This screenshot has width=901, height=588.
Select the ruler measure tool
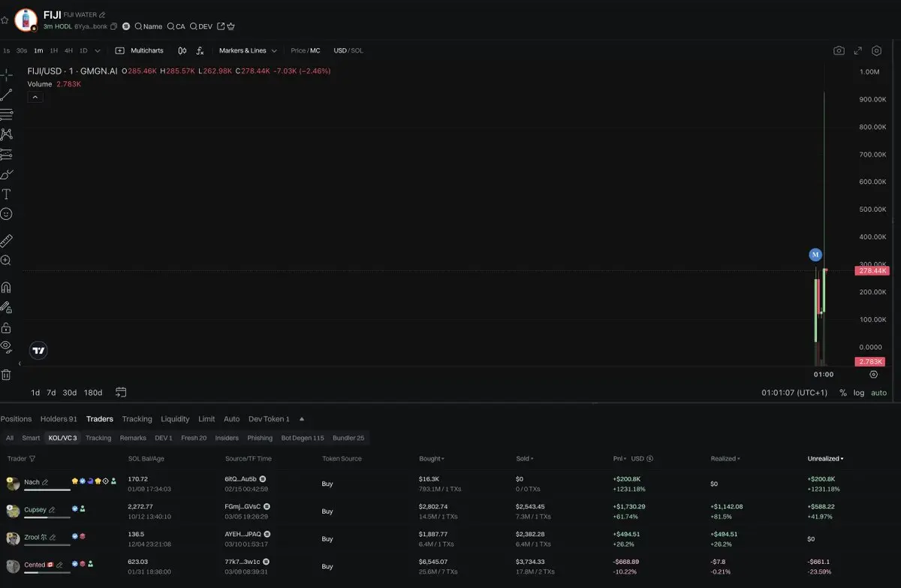(x=6, y=241)
